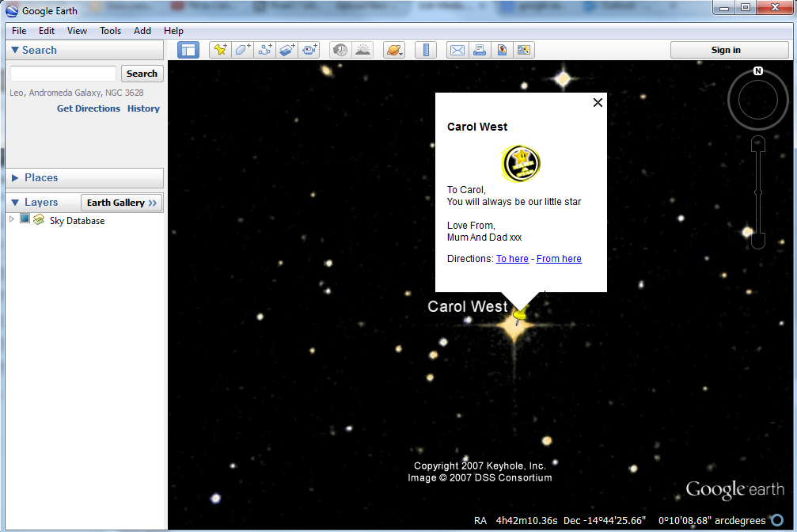Open the Add menu
Screen dimensions: 797x532
click(x=142, y=31)
